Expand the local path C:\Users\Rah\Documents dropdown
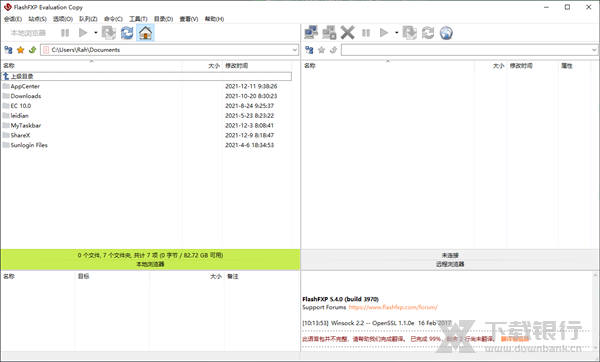Image resolution: width=600 pixels, height=362 pixels. click(295, 50)
